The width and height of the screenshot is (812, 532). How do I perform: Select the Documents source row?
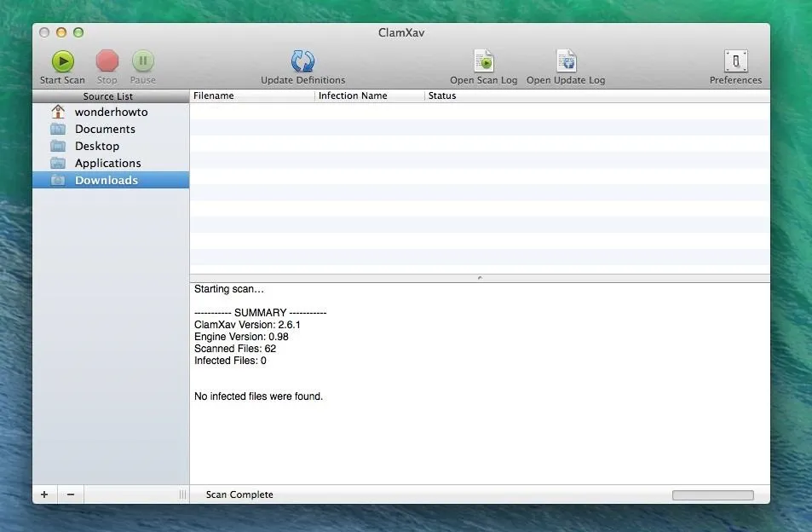point(111,129)
